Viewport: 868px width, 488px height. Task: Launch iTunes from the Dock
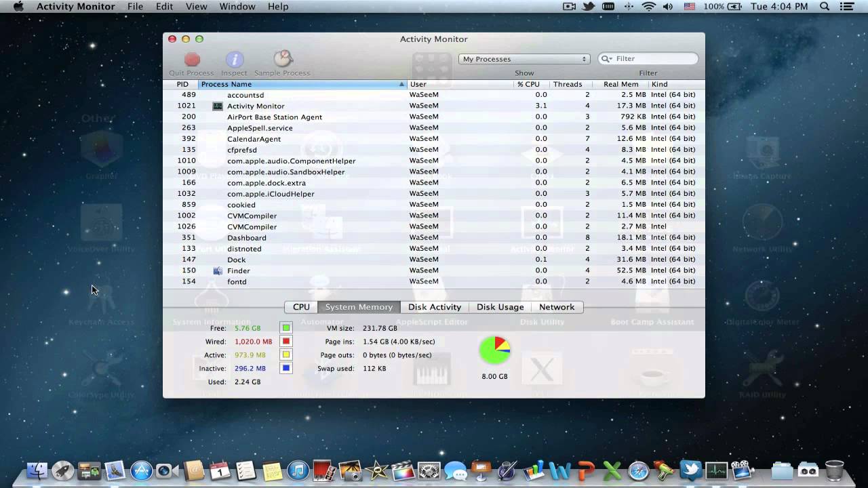[298, 470]
